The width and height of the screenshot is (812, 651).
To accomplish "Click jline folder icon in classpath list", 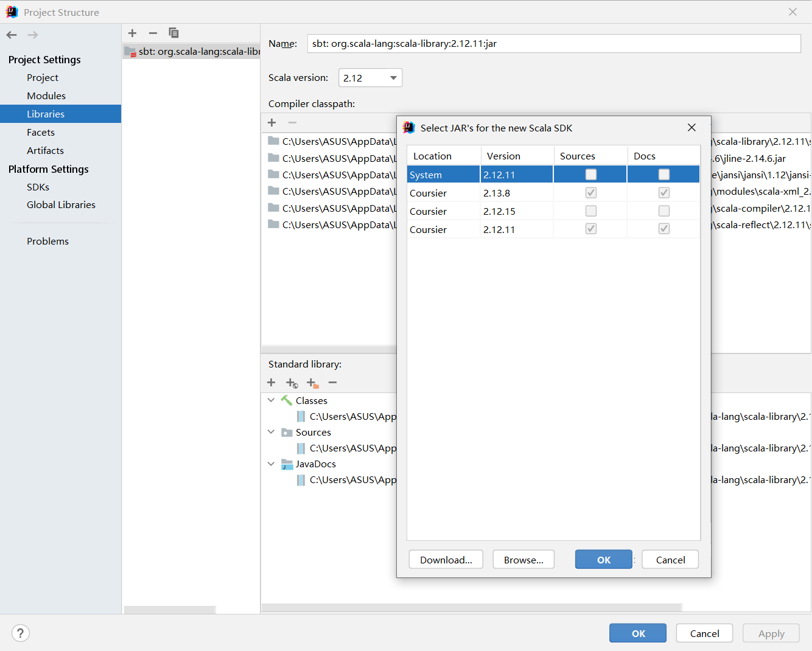I will (x=273, y=158).
